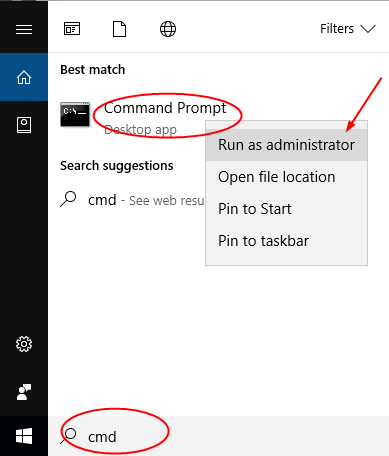Select Pin to Start
The height and width of the screenshot is (456, 389).
click(x=287, y=209)
